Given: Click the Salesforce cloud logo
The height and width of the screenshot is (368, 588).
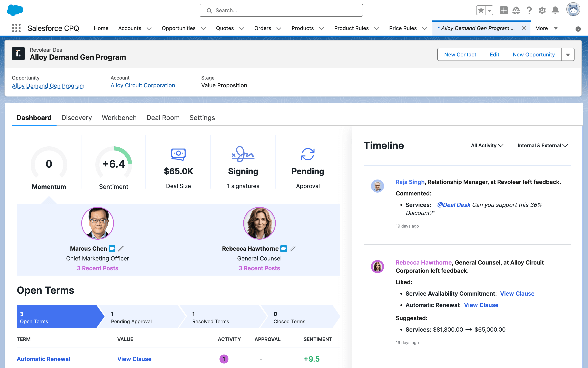Looking at the screenshot, I should 15,10.
